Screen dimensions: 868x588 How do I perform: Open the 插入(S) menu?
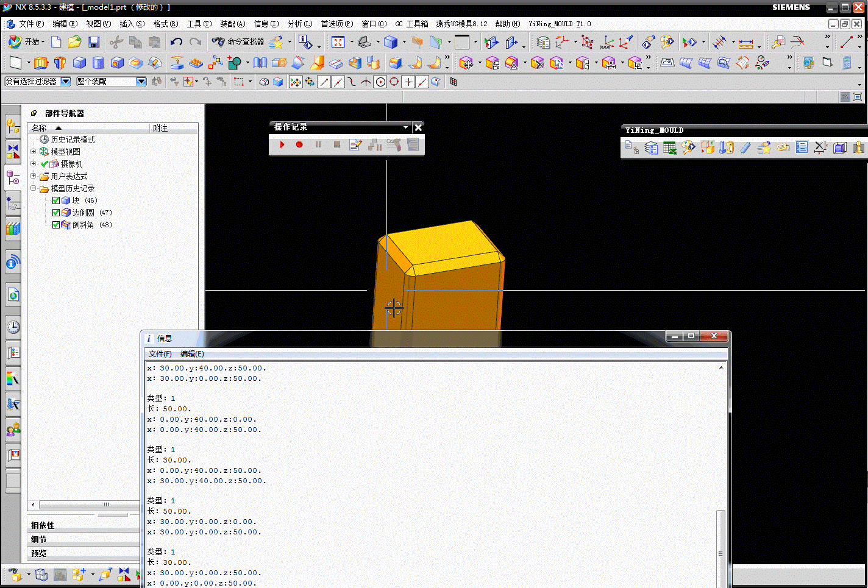tap(132, 24)
